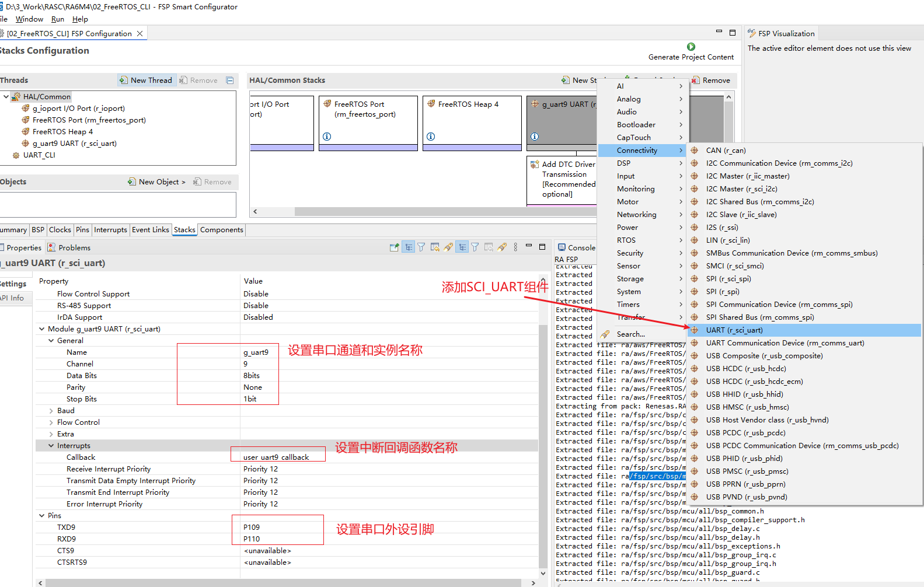The height and width of the screenshot is (587, 924).
Task: Click Remove in HAL/Common Stacks header
Action: 710,80
